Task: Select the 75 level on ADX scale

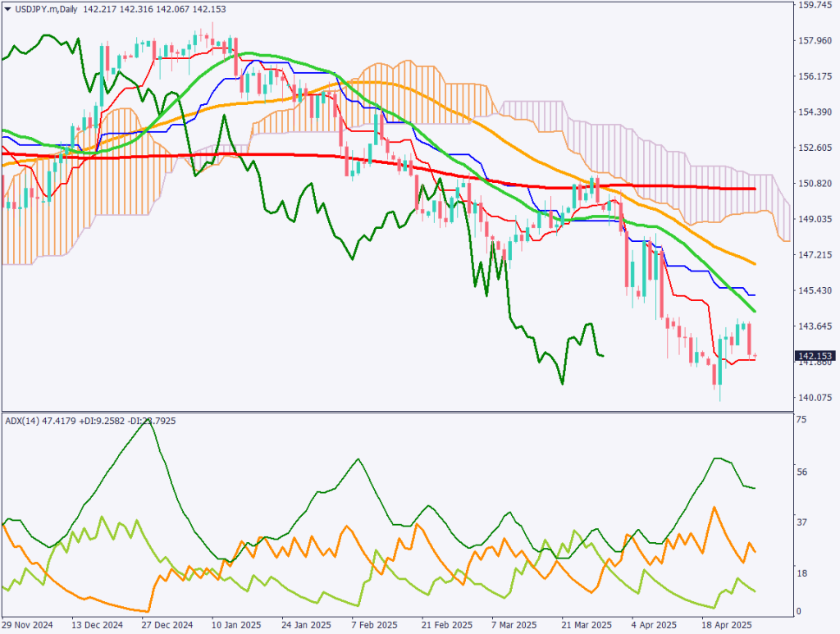Action: [801, 419]
